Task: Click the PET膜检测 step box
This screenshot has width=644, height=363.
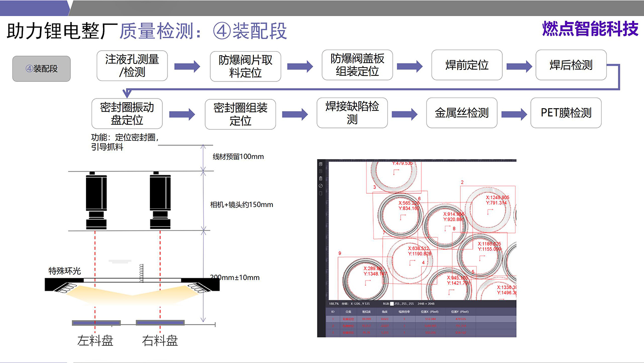Action: [566, 113]
